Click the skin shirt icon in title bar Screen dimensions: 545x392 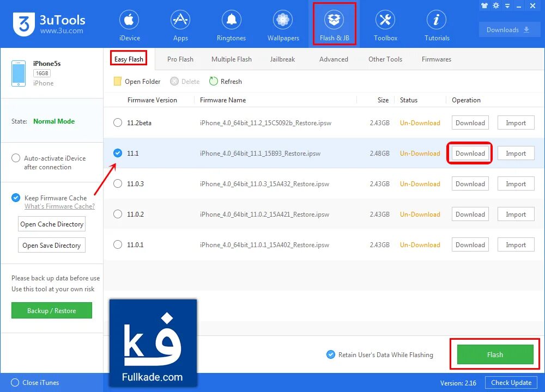(x=484, y=5)
